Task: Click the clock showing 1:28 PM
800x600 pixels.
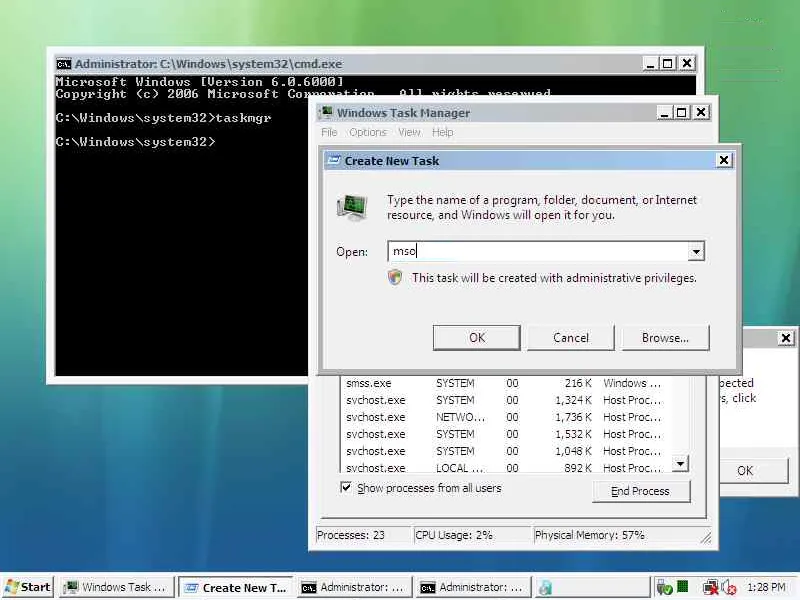Action: coord(766,587)
